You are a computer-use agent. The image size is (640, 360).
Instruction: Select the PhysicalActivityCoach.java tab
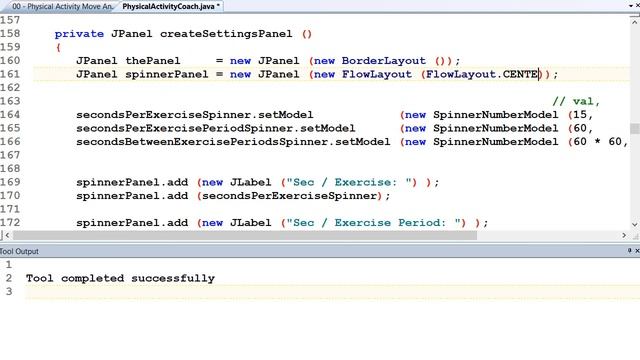(171, 6)
